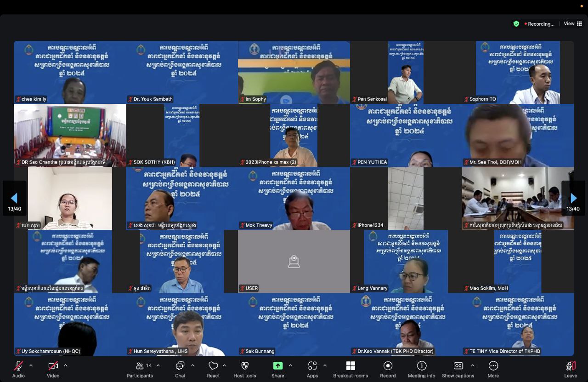Go to previous gallery page arrow
Image resolution: width=588 pixels, height=382 pixels.
point(14,198)
